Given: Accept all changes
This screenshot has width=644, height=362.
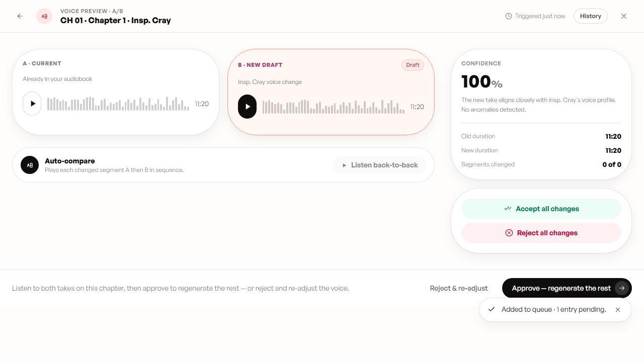Looking at the screenshot, I should coord(541,209).
